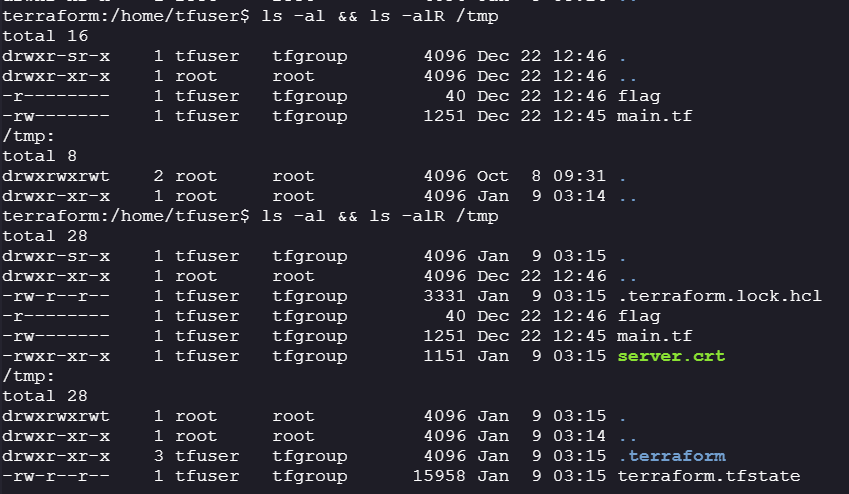Viewport: 849px width, 494px height.
Task: Click the first full ls -al command line
Action: click(x=249, y=16)
